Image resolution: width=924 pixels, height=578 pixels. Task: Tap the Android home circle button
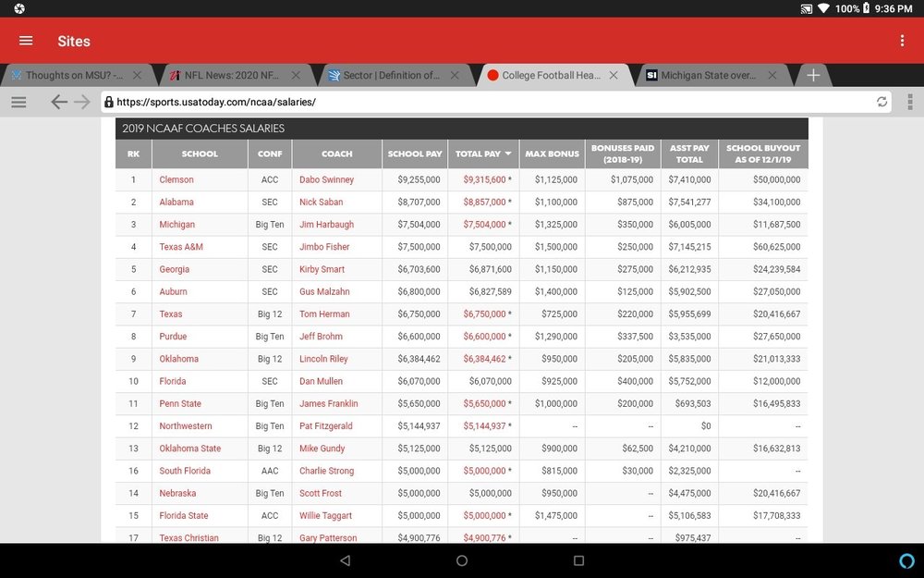tap(462, 560)
